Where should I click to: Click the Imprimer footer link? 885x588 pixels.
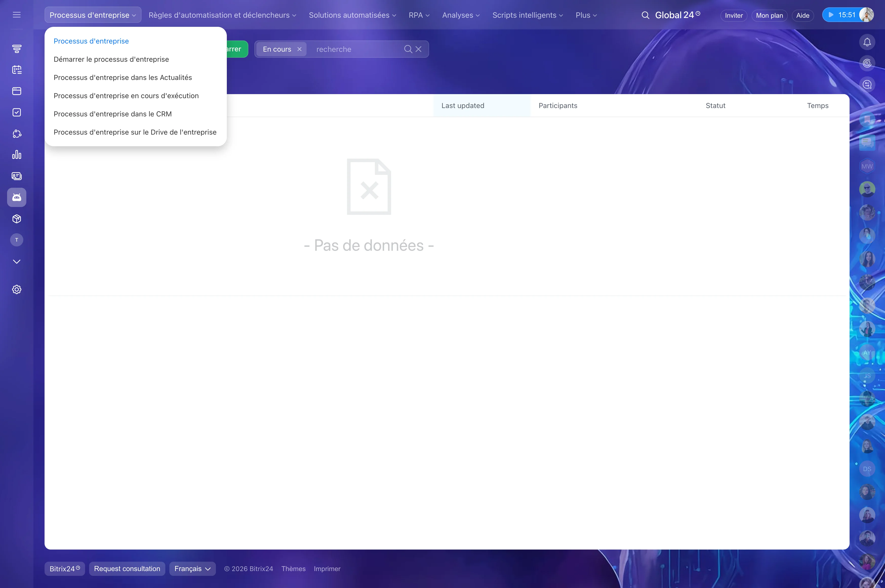[x=327, y=569]
